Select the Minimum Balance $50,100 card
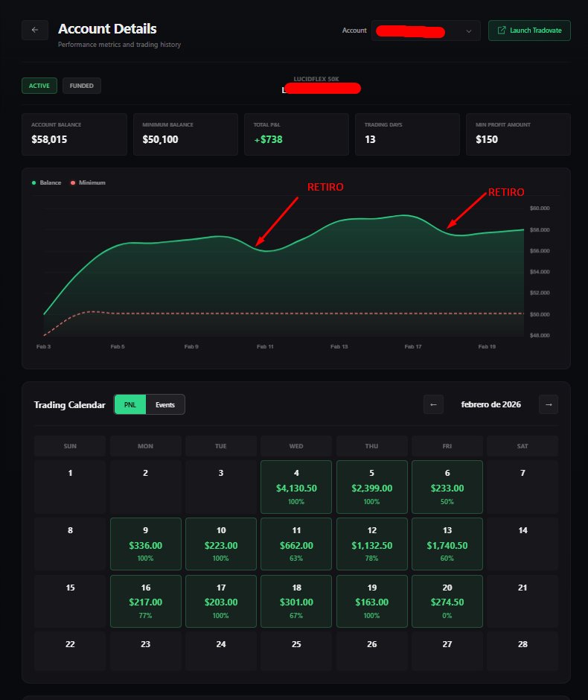The height and width of the screenshot is (700, 588). (185, 134)
